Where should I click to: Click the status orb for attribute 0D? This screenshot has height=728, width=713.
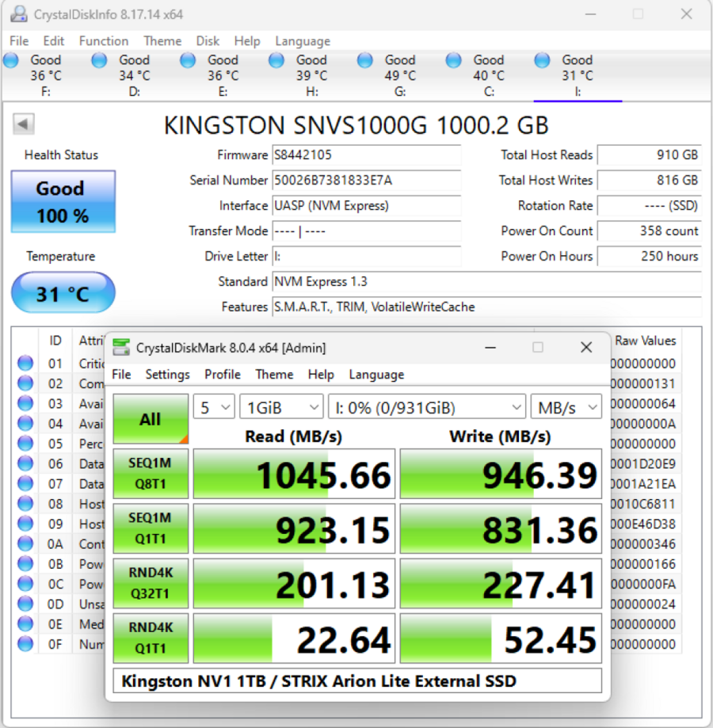click(x=25, y=604)
